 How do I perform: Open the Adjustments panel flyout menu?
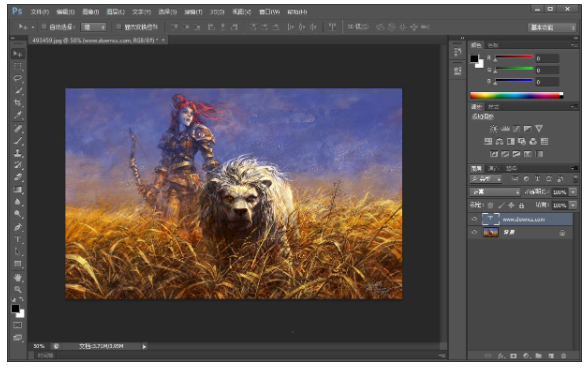[x=574, y=107]
